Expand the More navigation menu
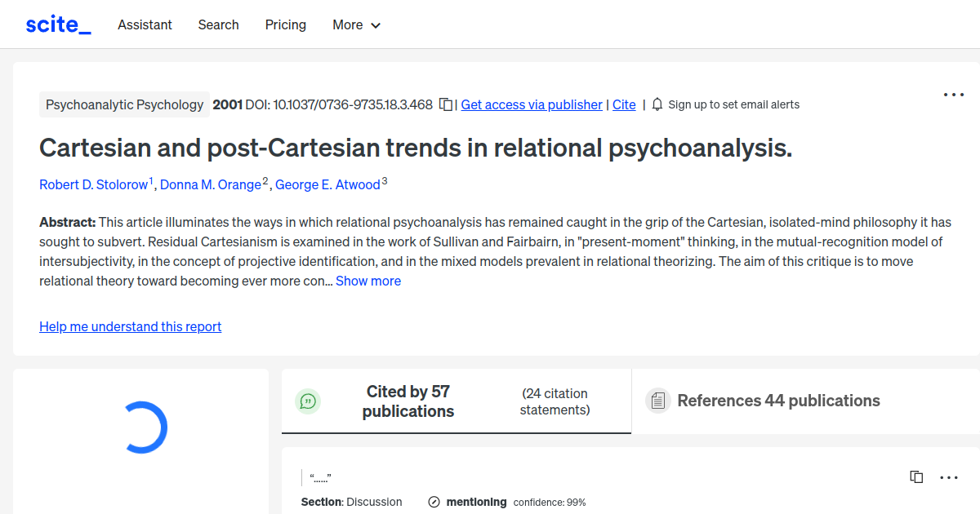Viewport: 980px width, 514px height. 356,25
